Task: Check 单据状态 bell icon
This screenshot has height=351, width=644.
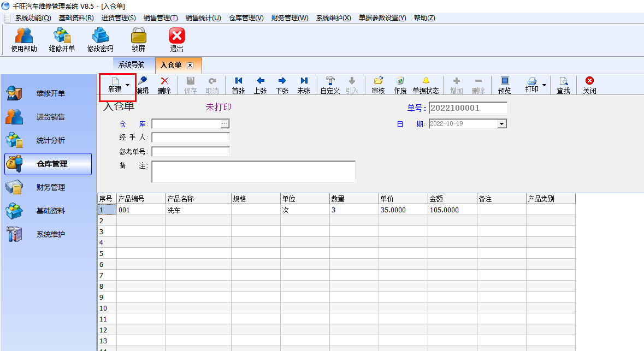Action: tap(426, 85)
